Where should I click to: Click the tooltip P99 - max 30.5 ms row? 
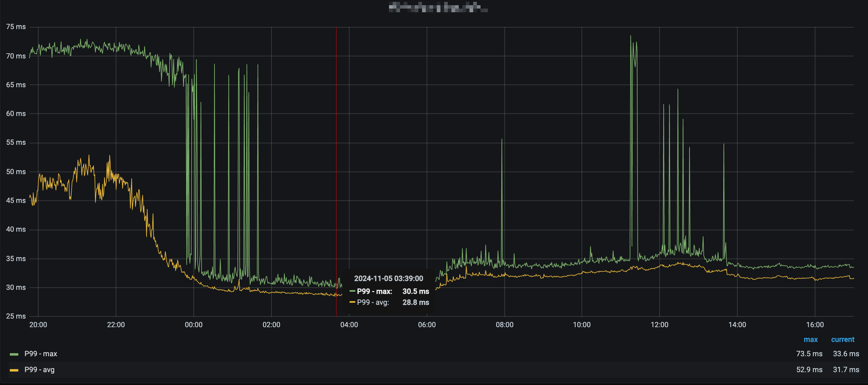pyautogui.click(x=389, y=291)
